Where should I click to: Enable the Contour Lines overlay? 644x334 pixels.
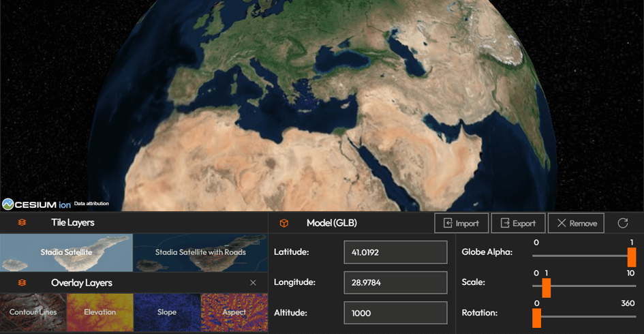pos(33,312)
